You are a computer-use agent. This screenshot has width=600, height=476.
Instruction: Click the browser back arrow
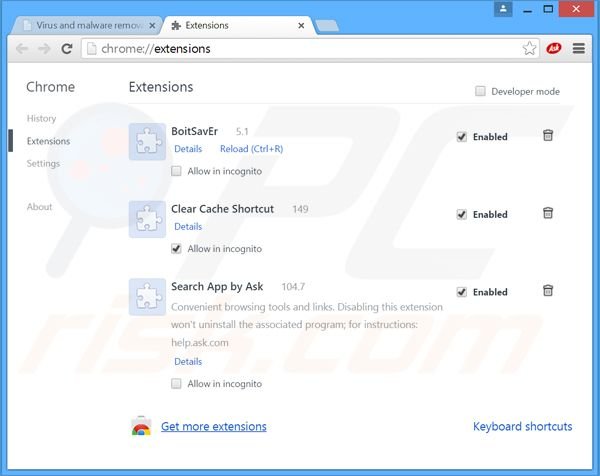click(x=22, y=49)
